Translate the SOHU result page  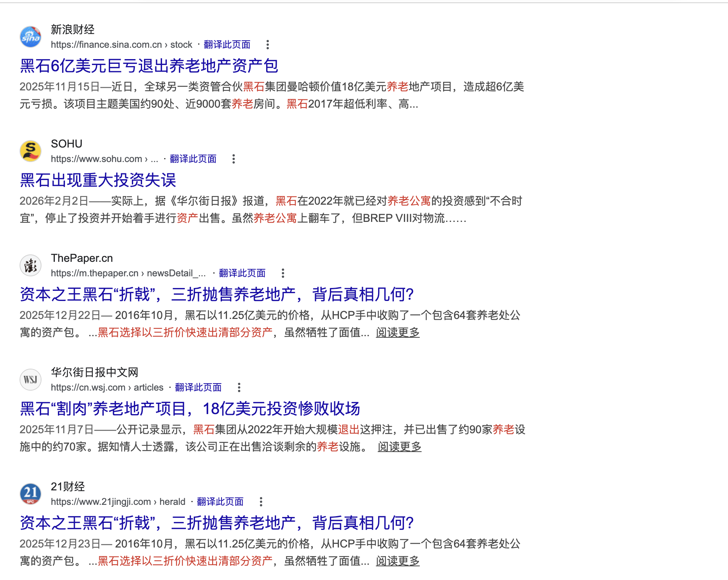click(193, 159)
